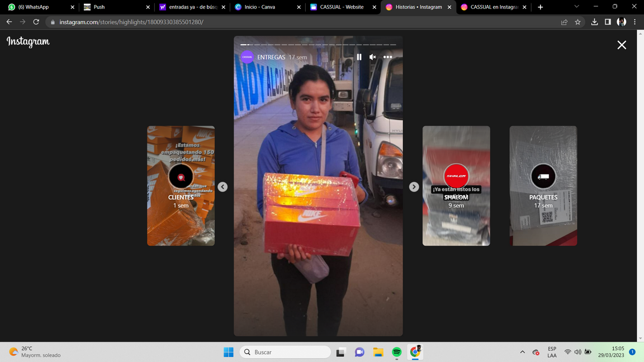The image size is (644, 362).
Task: Go to the next story with right arrow
Action: (x=414, y=187)
